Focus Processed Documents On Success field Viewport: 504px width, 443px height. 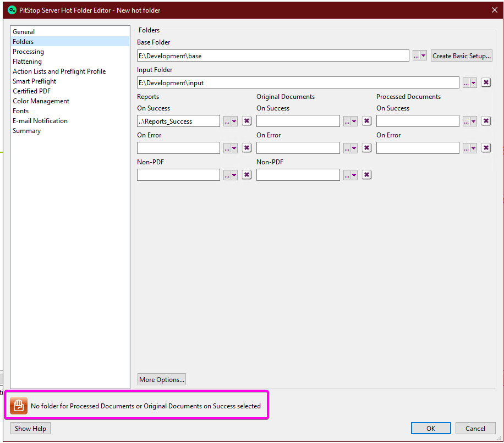pos(418,121)
